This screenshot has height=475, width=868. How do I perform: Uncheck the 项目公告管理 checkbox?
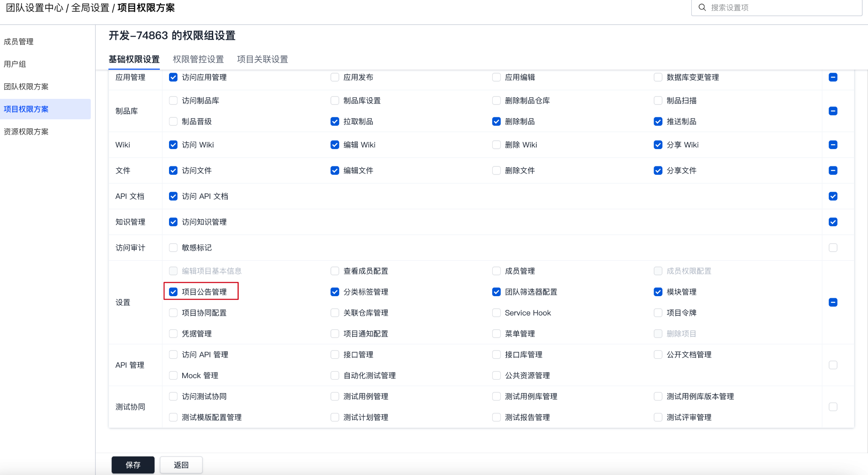tap(173, 292)
